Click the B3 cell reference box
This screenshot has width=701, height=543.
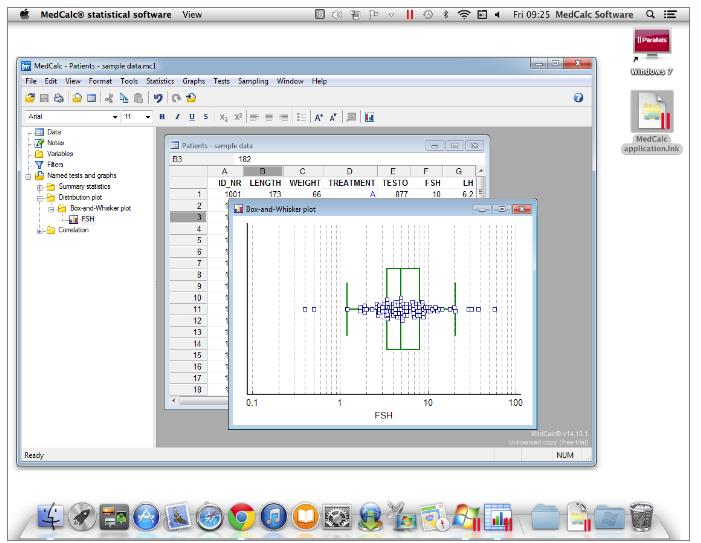tap(201, 159)
